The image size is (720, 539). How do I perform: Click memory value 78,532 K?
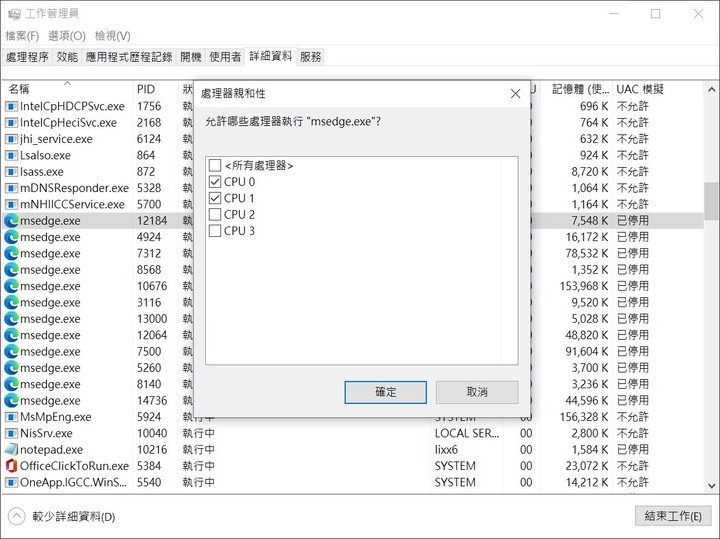(x=586, y=254)
